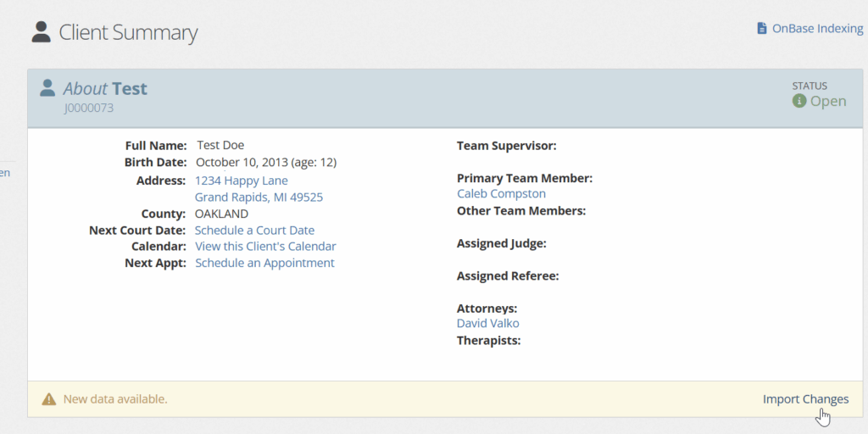Click the person icon beside About Test

(48, 88)
